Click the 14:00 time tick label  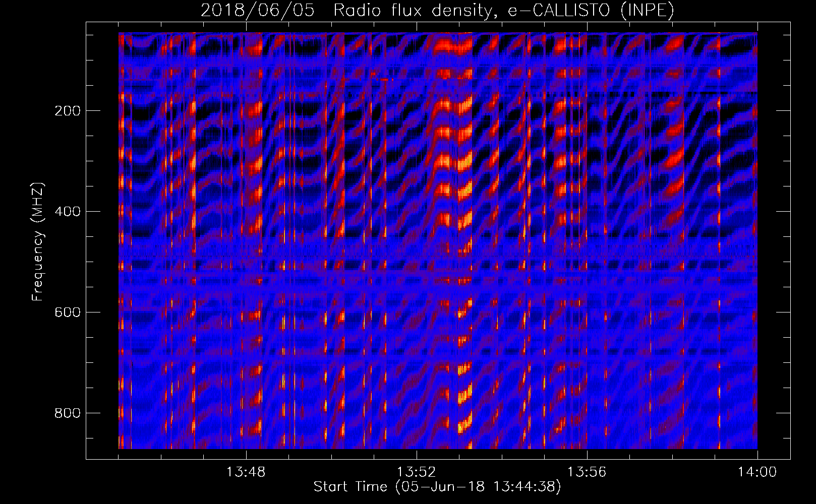(x=757, y=472)
